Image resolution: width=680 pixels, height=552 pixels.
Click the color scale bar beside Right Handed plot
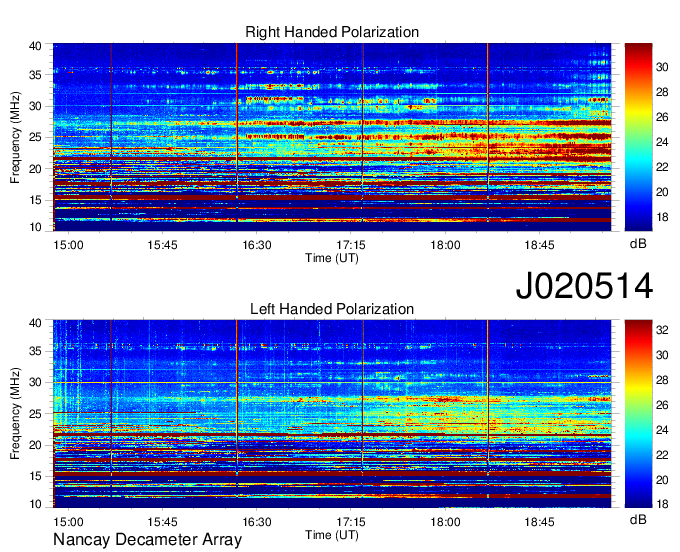[x=638, y=137]
